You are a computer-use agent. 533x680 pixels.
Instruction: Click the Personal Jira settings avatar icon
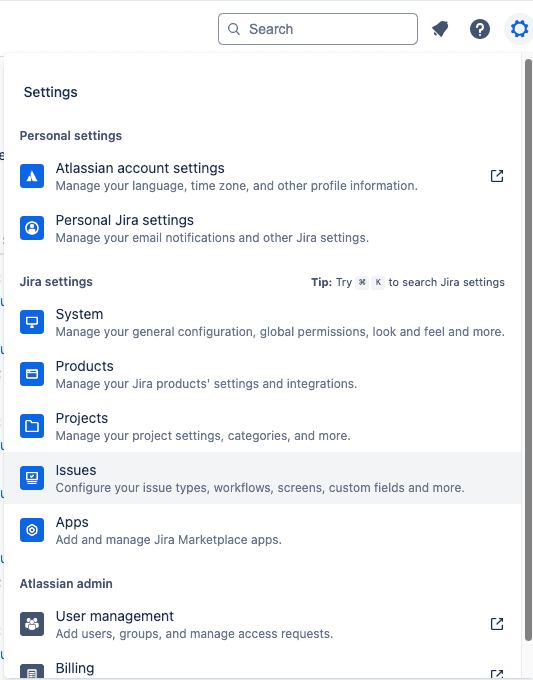32,228
